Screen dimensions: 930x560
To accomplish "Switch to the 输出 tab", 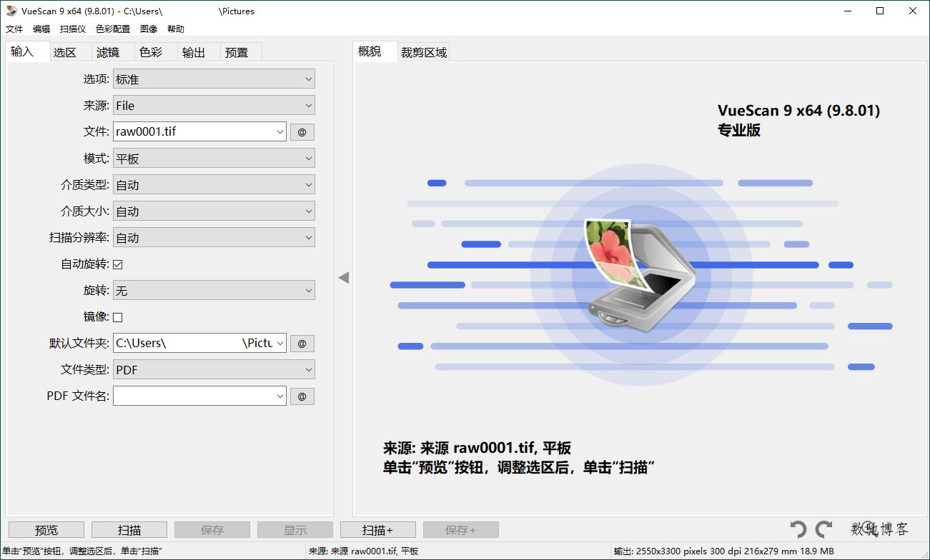I will tap(199, 52).
